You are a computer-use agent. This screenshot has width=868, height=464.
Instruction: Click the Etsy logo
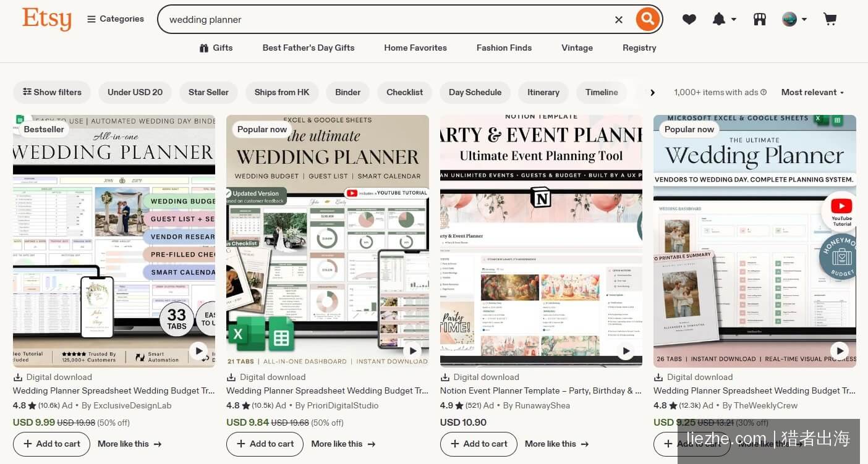pos(47,19)
